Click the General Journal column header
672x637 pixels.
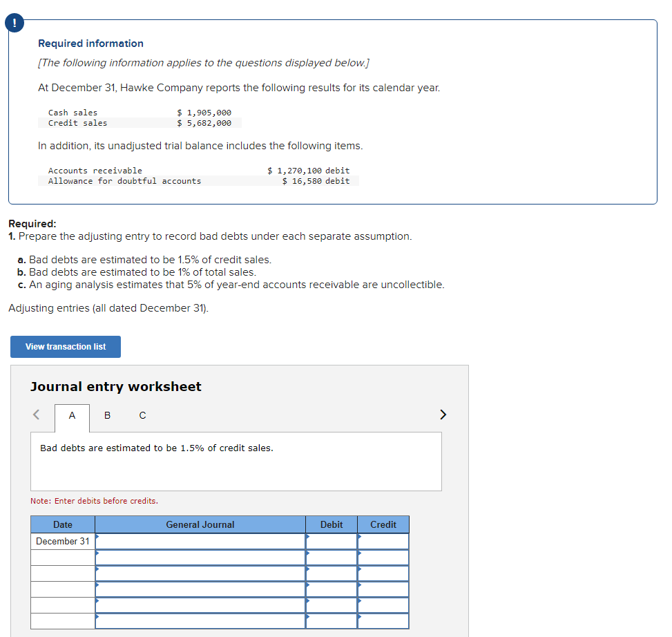coord(200,524)
